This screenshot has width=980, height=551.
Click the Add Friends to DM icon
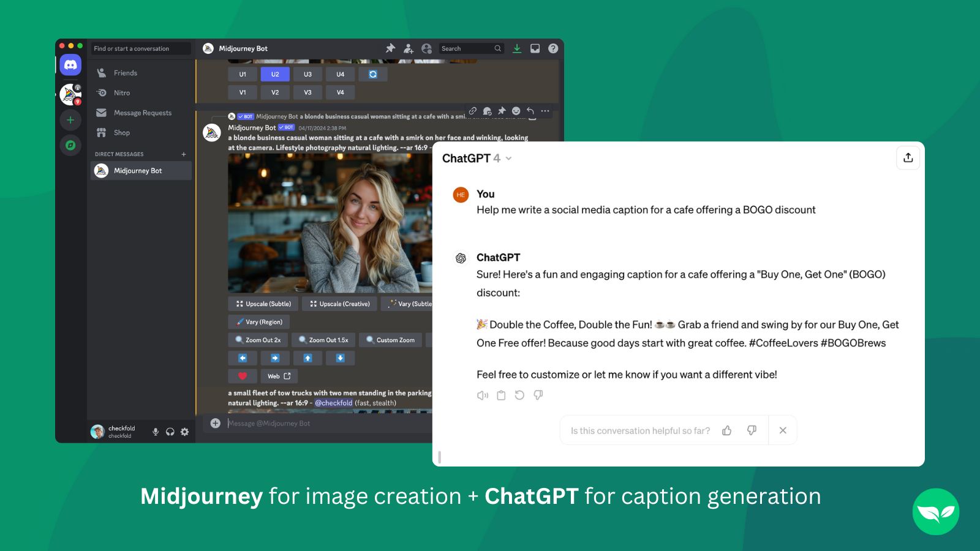(408, 48)
